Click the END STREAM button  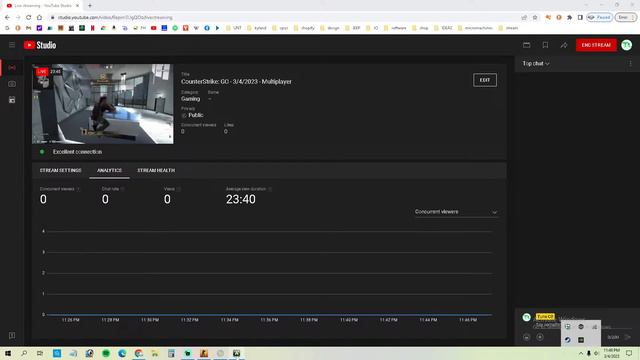596,45
